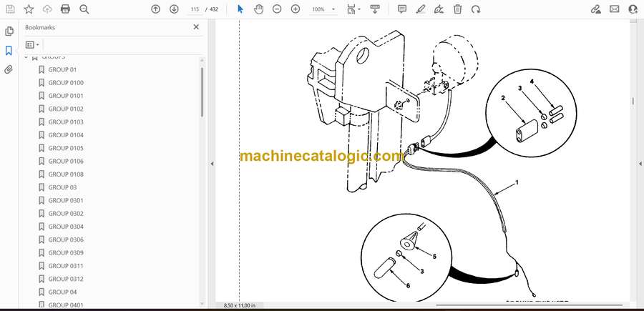Print the document with printer icon
This screenshot has width=644, height=311.
click(65, 9)
